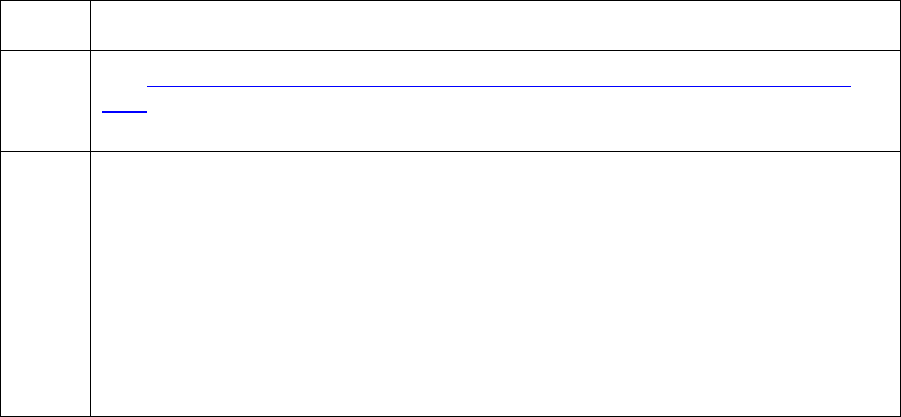Click the empty top-left table cell

tap(45, 25)
